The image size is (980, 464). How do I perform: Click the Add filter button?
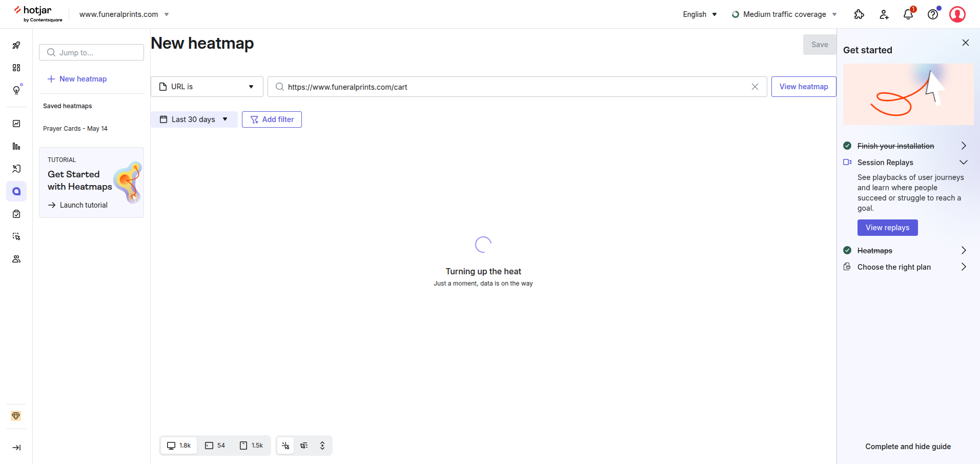click(272, 119)
